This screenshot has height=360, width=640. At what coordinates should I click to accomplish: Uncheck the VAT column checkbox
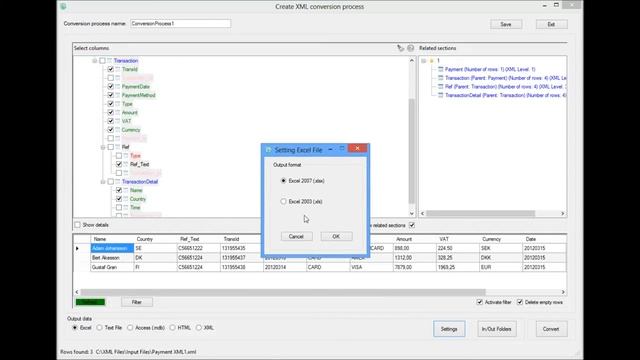[111, 121]
